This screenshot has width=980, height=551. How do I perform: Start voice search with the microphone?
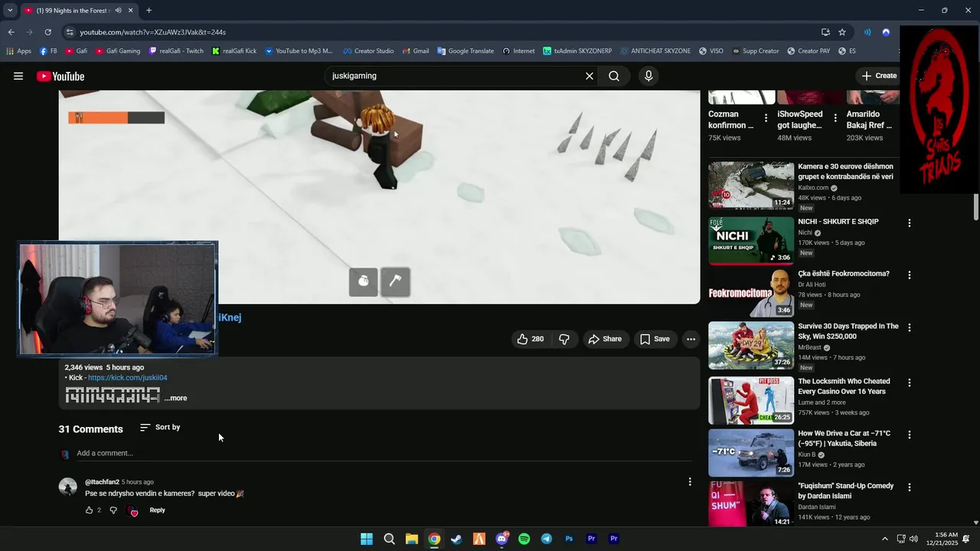click(x=648, y=76)
